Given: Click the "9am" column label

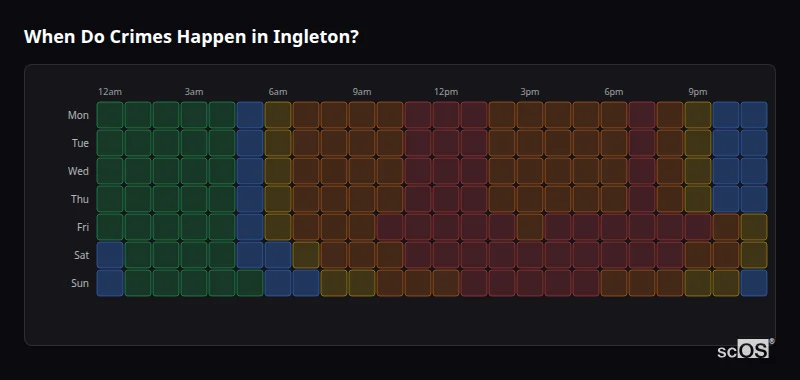Looking at the screenshot, I should click(362, 92).
